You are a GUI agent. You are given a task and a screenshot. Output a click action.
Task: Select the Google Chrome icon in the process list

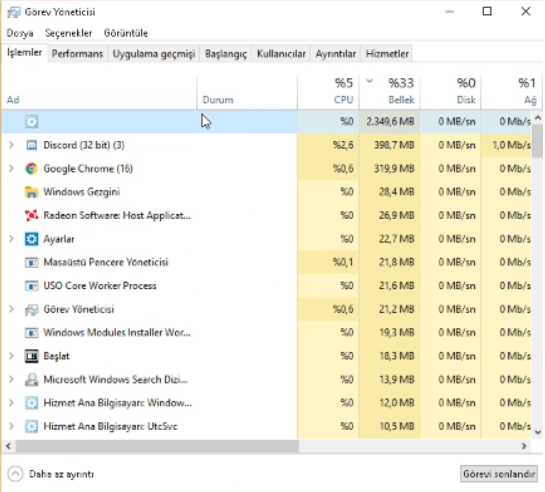point(31,169)
